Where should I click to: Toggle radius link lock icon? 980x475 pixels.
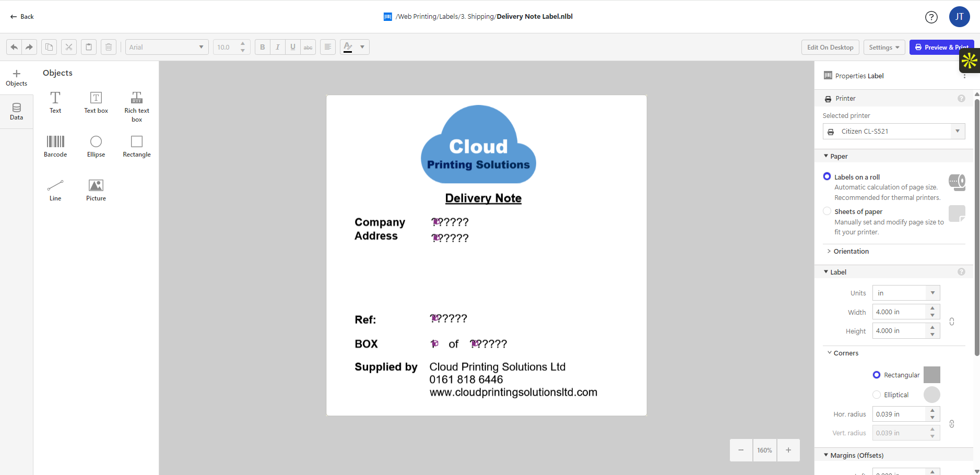click(952, 424)
